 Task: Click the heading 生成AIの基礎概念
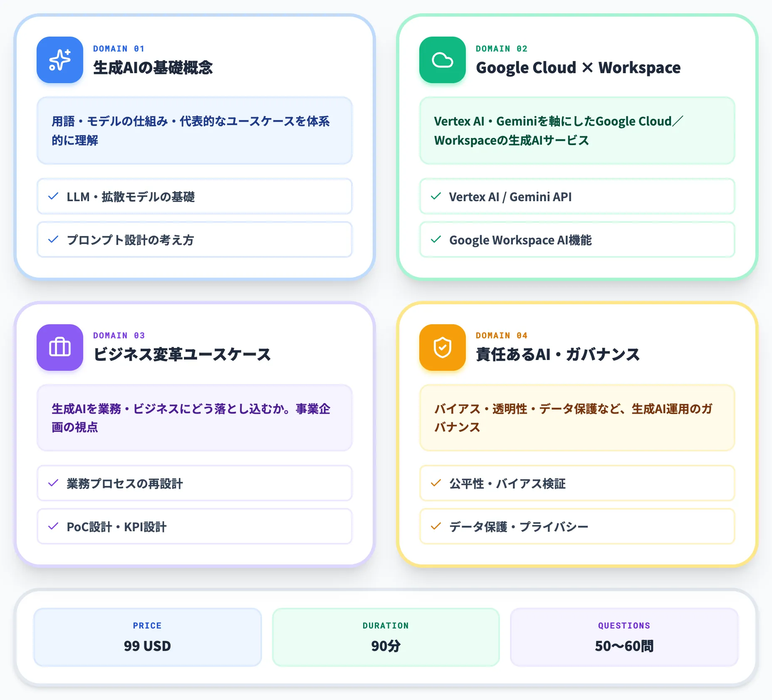pos(153,68)
